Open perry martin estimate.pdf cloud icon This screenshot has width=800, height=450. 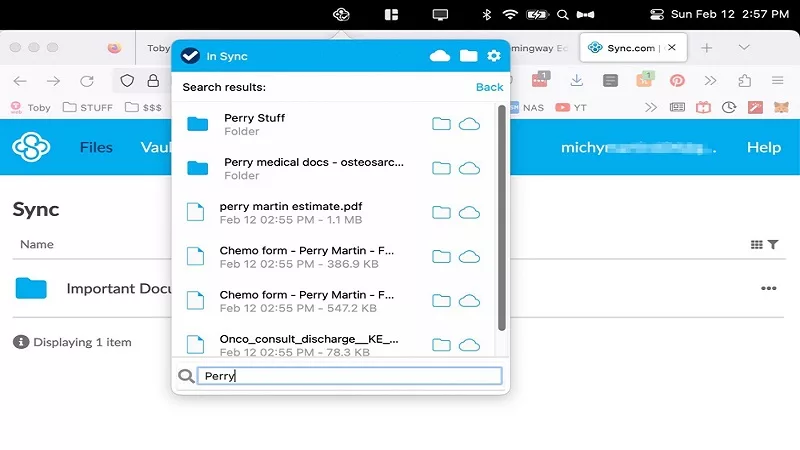pos(469,212)
